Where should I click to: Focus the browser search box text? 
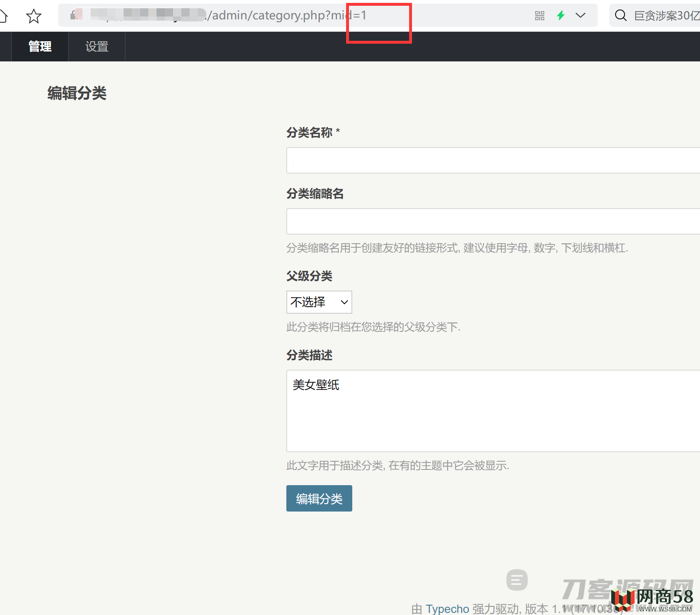[667, 16]
